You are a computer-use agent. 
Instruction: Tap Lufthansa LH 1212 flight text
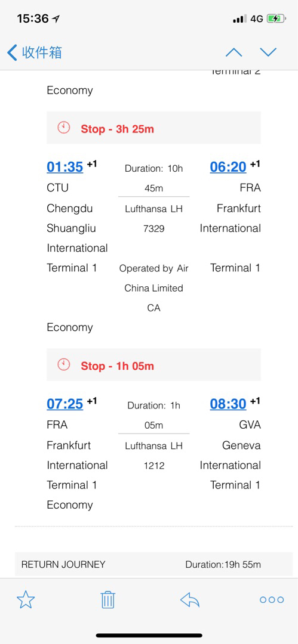point(153,456)
